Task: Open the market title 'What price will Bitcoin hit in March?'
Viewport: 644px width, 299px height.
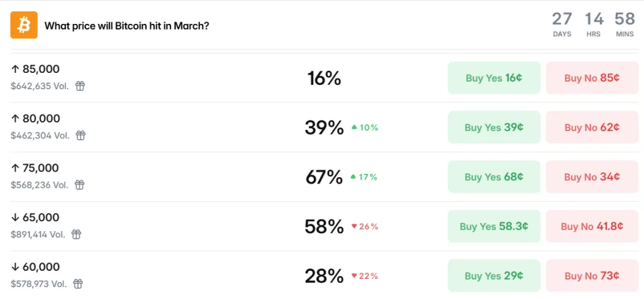Action: click(126, 26)
